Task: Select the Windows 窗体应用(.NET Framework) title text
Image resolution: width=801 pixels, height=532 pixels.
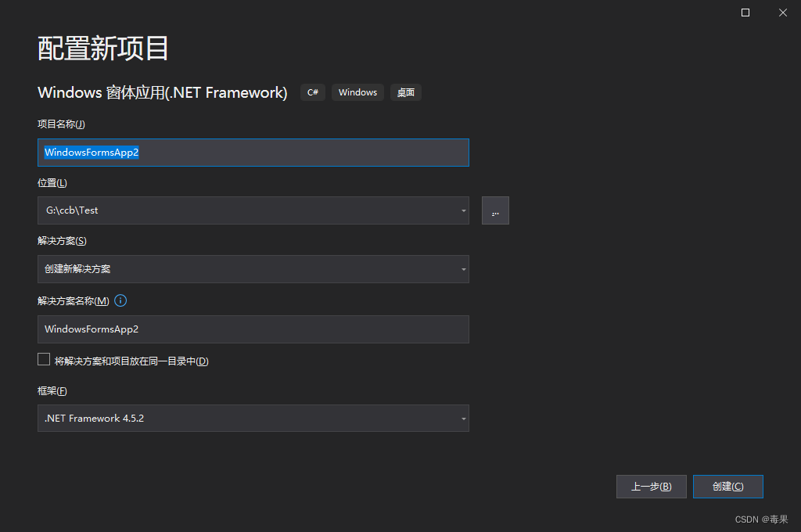Action: 162,92
